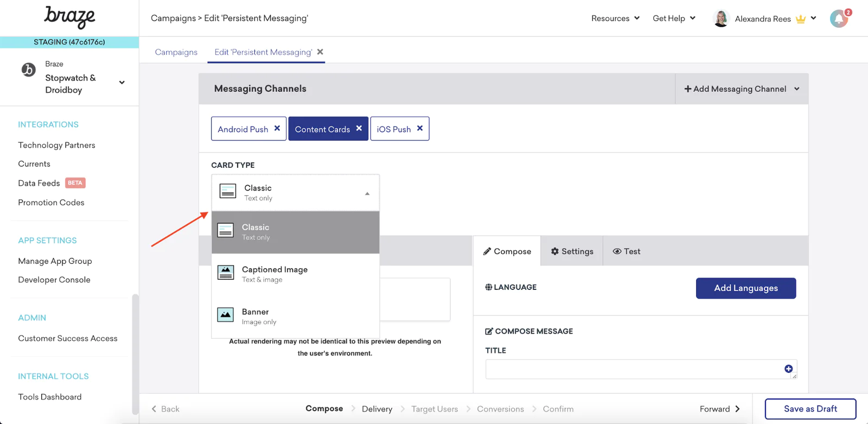Screen dimensions: 868x424
Task: Click the notification bell icon
Action: tap(839, 18)
